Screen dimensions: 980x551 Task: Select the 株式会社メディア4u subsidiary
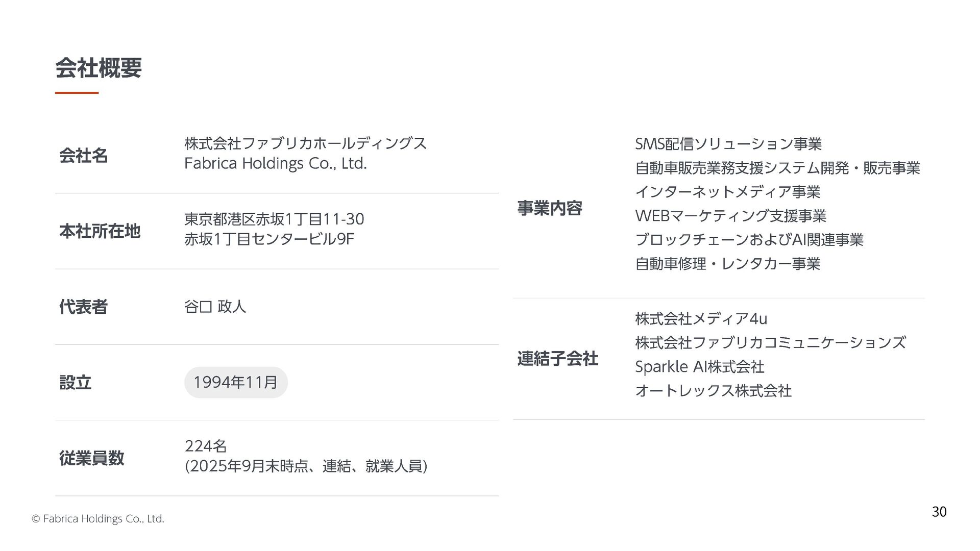pos(701,319)
